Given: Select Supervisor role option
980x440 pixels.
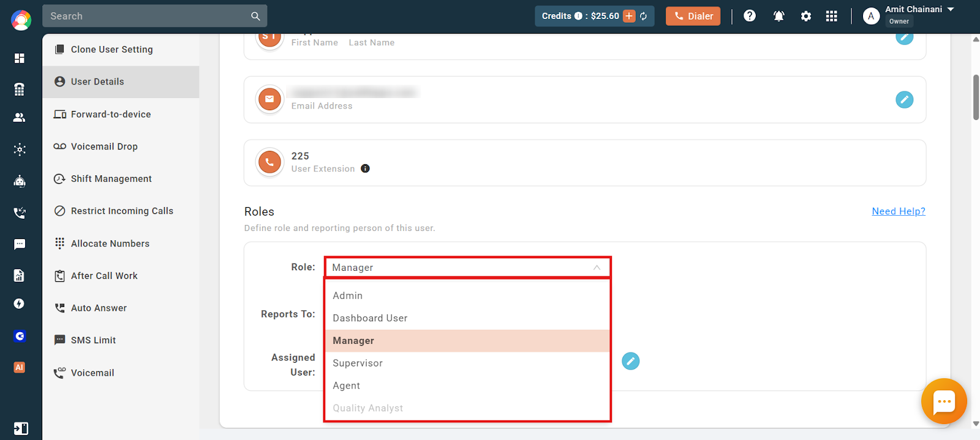Looking at the screenshot, I should [467, 363].
